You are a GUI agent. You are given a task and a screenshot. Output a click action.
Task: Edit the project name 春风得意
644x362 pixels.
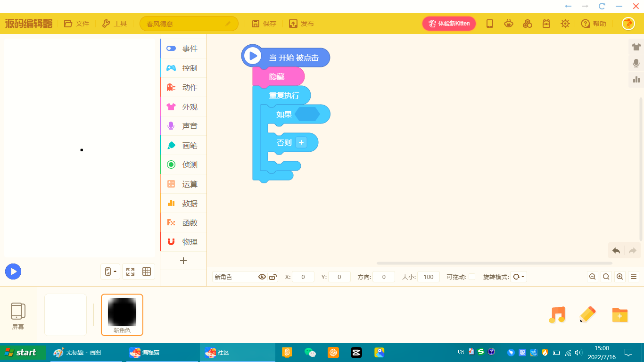tap(189, 24)
